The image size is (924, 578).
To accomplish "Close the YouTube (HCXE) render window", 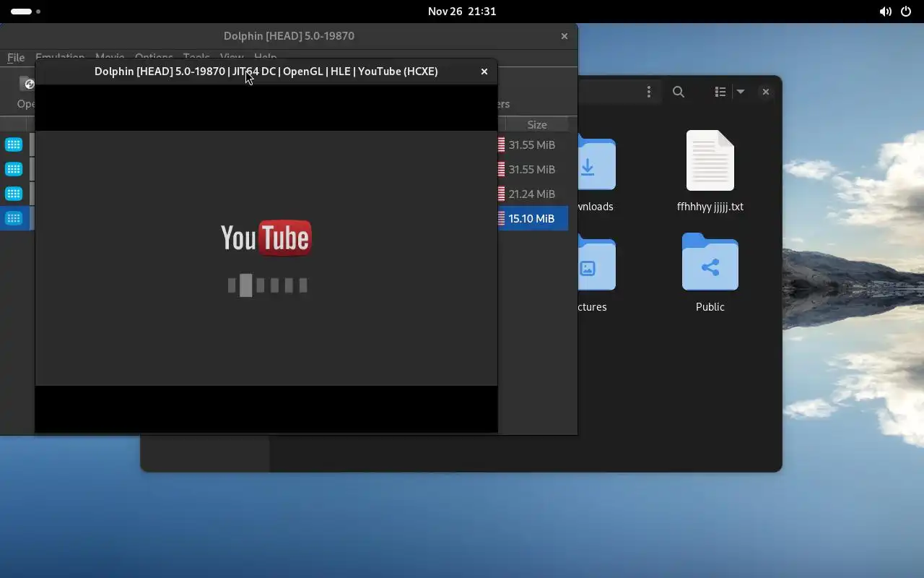I will tap(484, 72).
